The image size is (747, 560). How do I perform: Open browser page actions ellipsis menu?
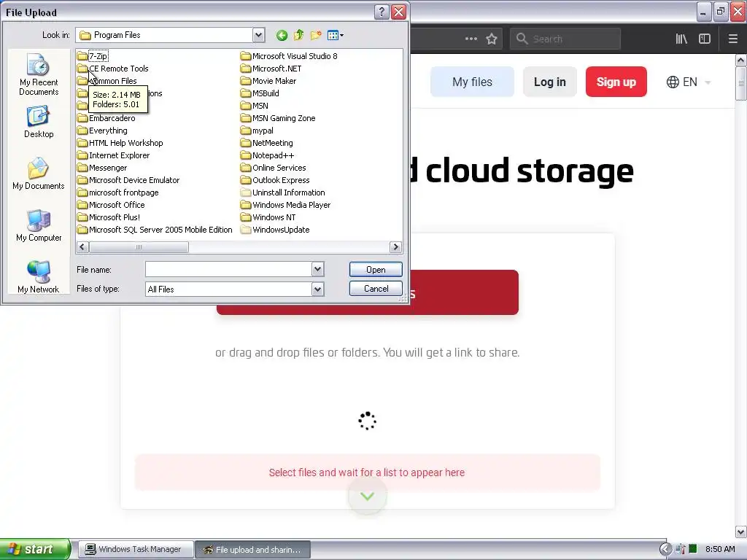point(471,39)
